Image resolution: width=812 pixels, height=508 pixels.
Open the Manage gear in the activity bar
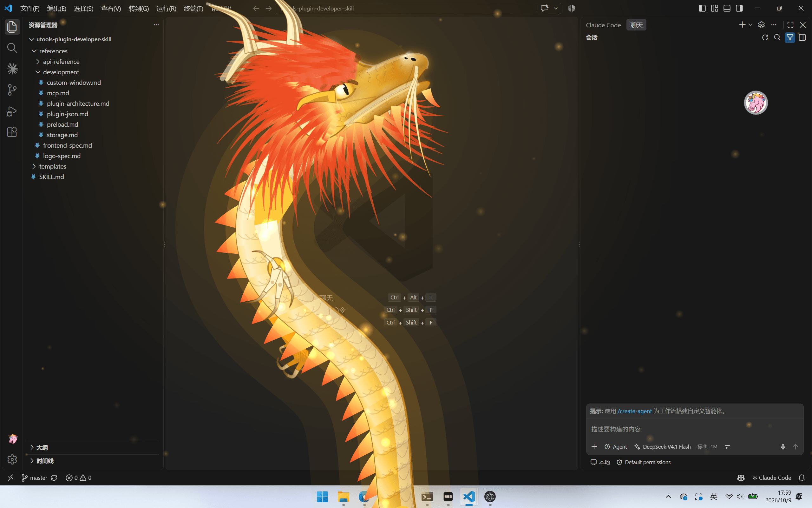pos(12,459)
